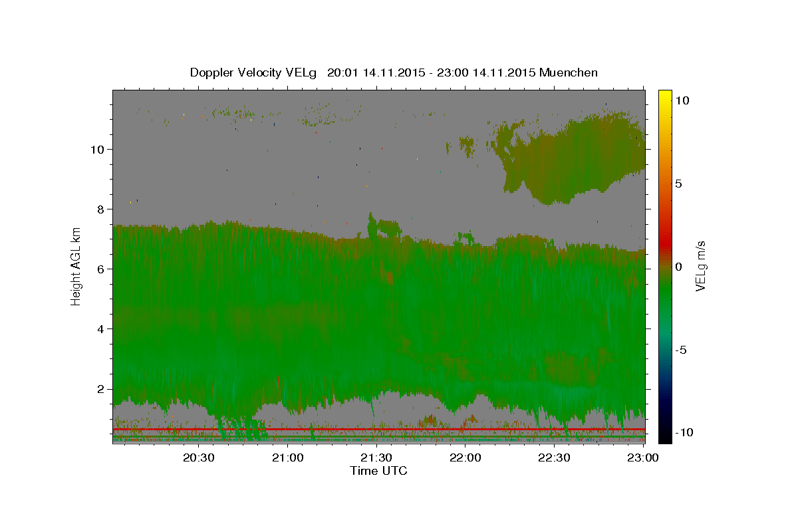Click the 21:30 time tick label
The image size is (798, 532).
click(x=377, y=458)
